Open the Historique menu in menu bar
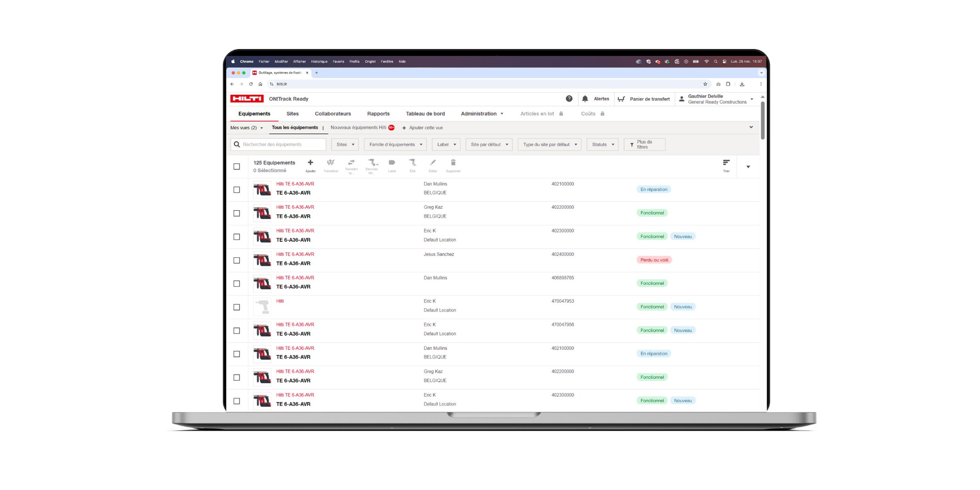The image size is (980, 490). coord(319,62)
